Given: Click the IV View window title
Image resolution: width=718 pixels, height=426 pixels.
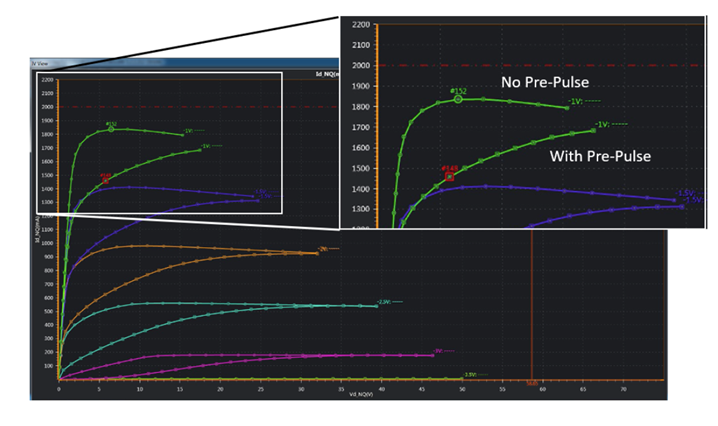Looking at the screenshot, I should click(x=40, y=64).
